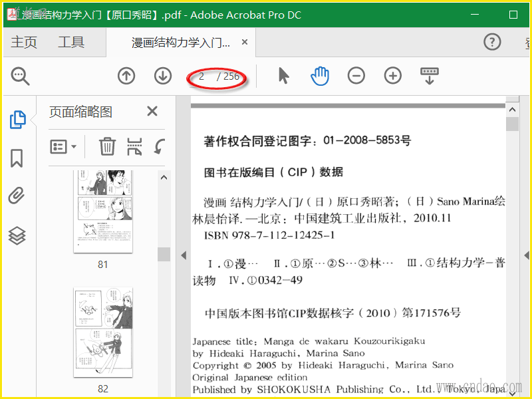Select page 82 thumbnail
Screen dimensions: 532x399
pos(103,332)
